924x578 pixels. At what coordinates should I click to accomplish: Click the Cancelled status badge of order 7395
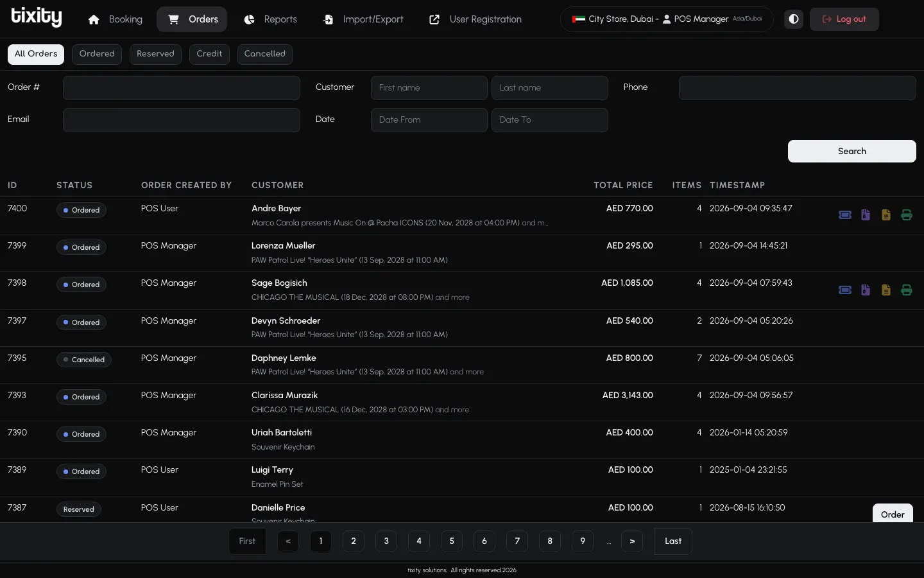click(84, 360)
